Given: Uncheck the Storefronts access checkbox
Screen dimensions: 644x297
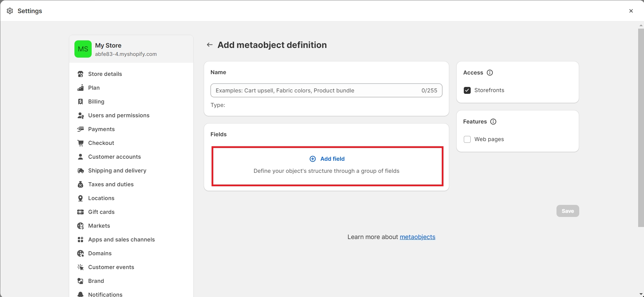Looking at the screenshot, I should (467, 90).
